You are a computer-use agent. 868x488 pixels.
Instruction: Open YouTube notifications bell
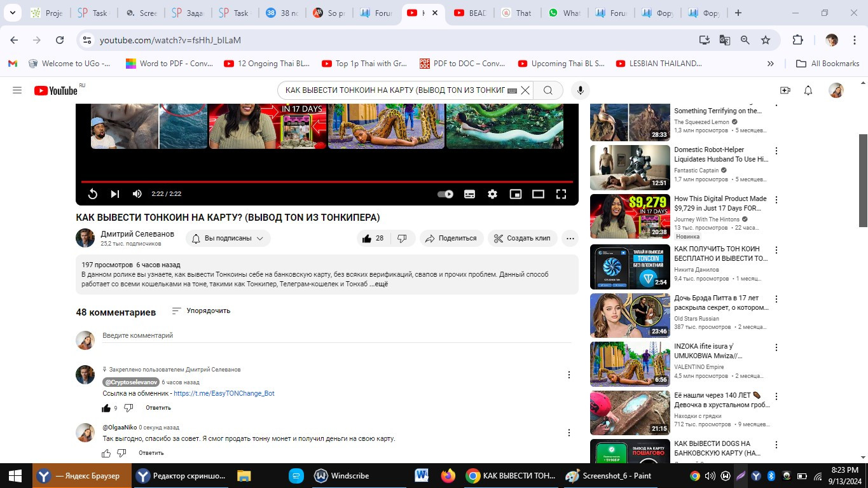(808, 90)
